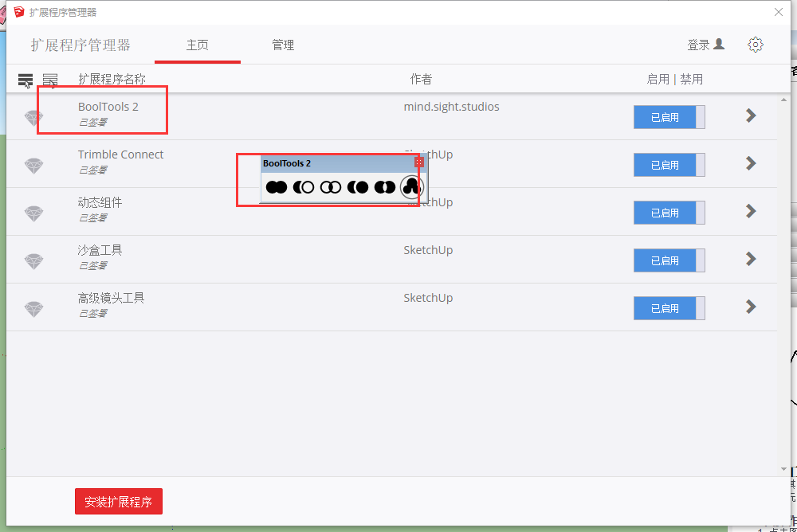The height and width of the screenshot is (532, 797).
Task: Click the gem icon beside BoolTools 2
Action: click(x=34, y=118)
